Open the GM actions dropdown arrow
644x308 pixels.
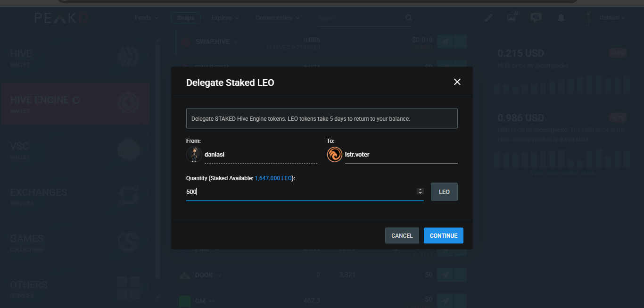click(460, 301)
